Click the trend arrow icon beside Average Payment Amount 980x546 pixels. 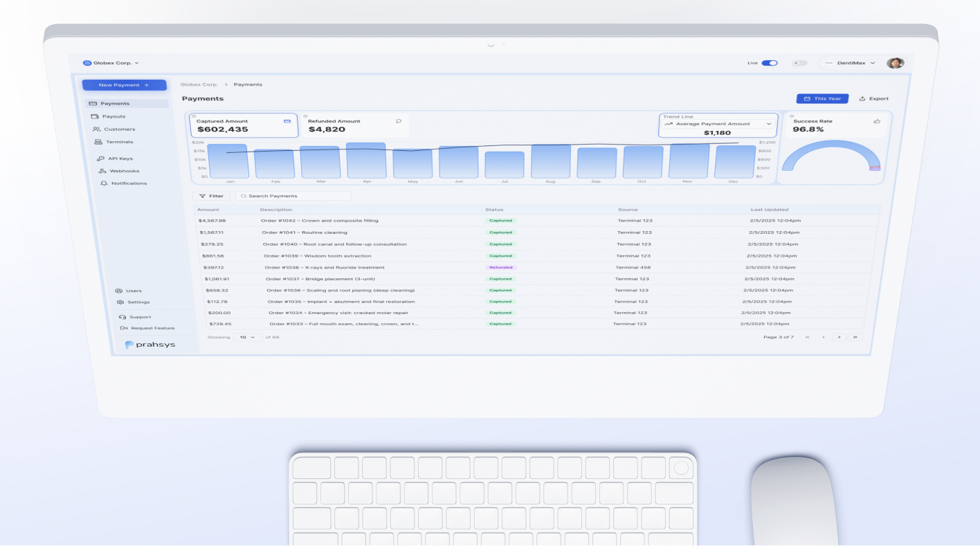coord(669,124)
